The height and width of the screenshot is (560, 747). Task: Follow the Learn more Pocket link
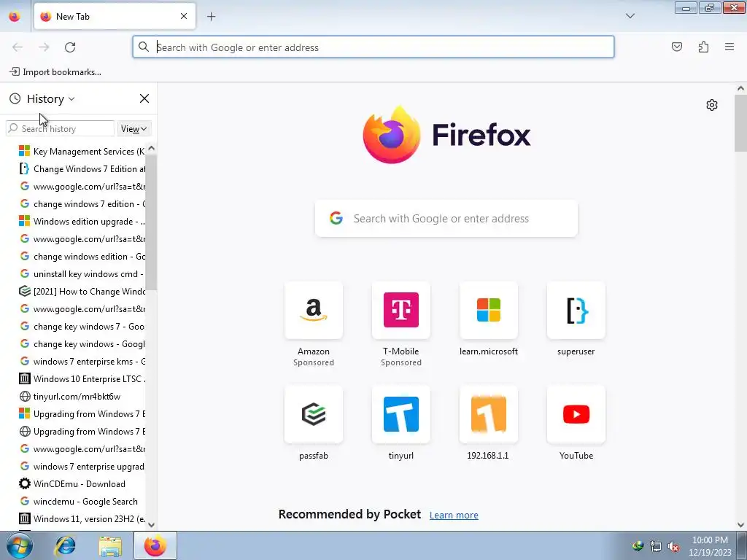[x=454, y=516]
